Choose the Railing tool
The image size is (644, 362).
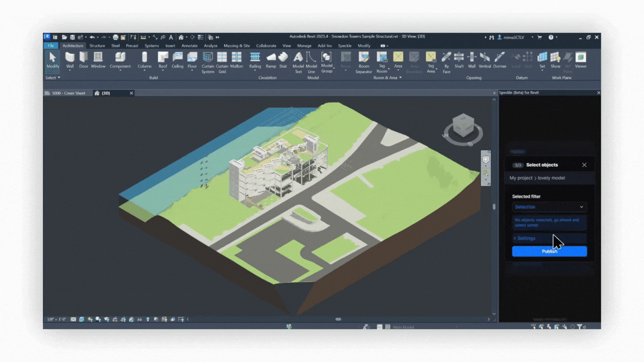click(x=255, y=60)
